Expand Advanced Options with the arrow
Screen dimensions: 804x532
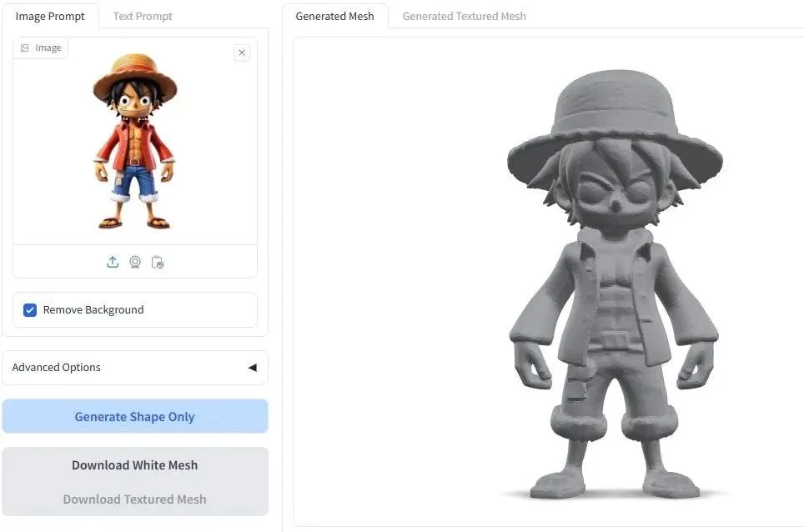point(252,368)
